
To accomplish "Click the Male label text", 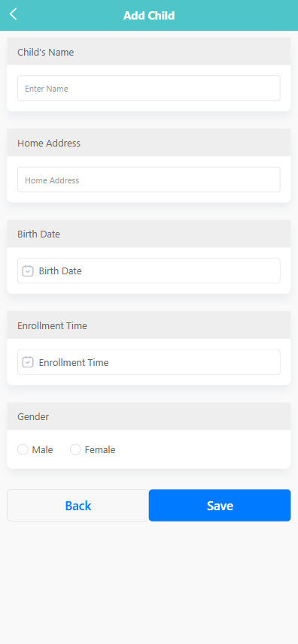I will (42, 449).
